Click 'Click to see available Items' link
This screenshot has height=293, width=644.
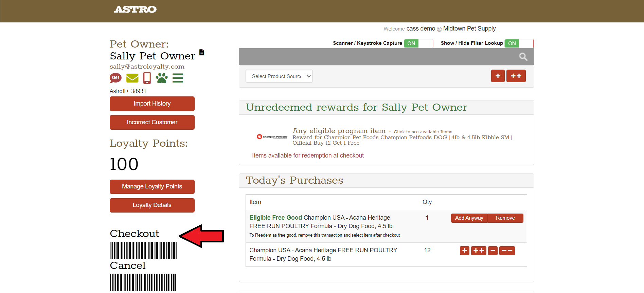(x=423, y=132)
